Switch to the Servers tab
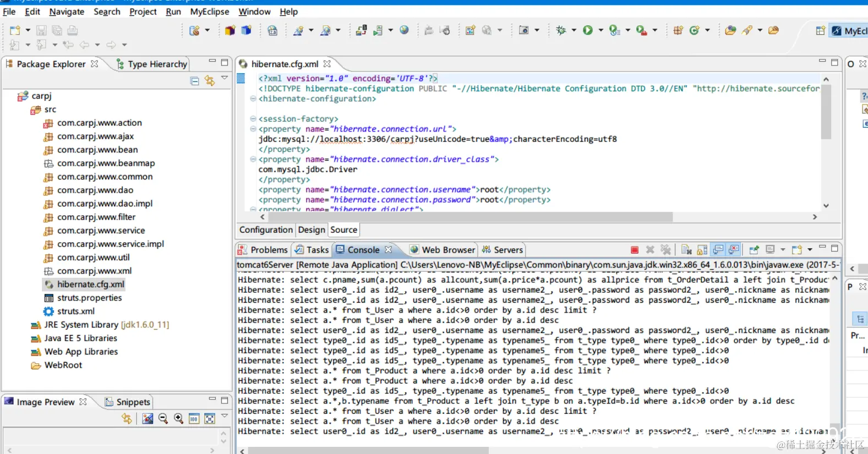868x454 pixels. tap(502, 250)
